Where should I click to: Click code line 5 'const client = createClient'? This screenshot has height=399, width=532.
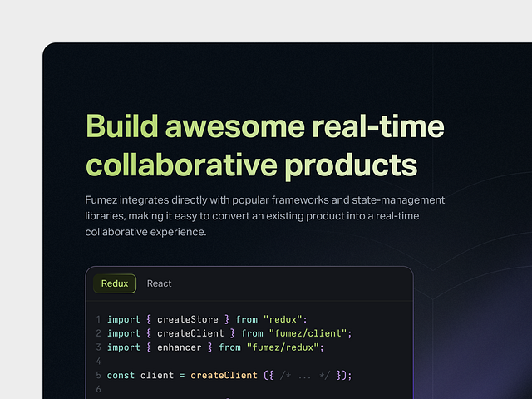coord(229,375)
